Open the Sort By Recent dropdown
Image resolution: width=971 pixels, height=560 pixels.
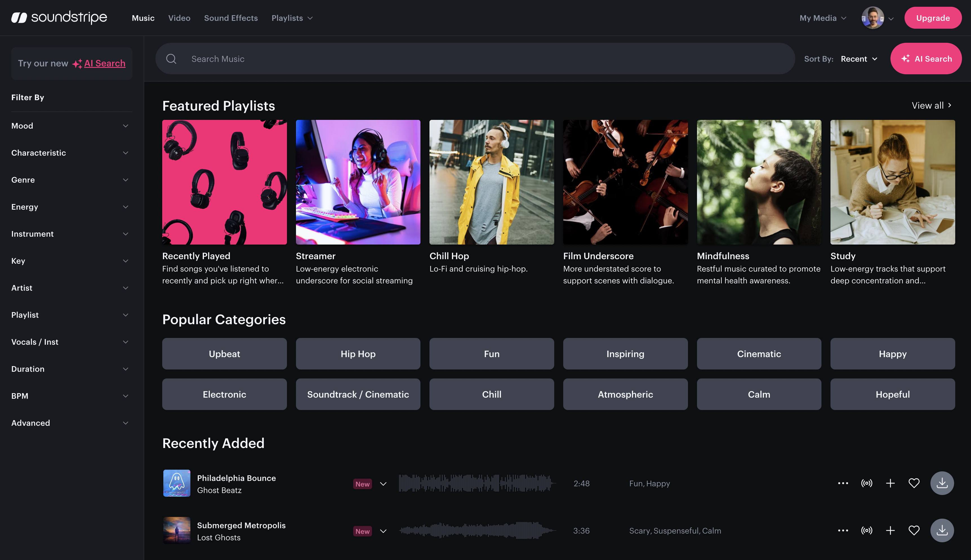(859, 59)
